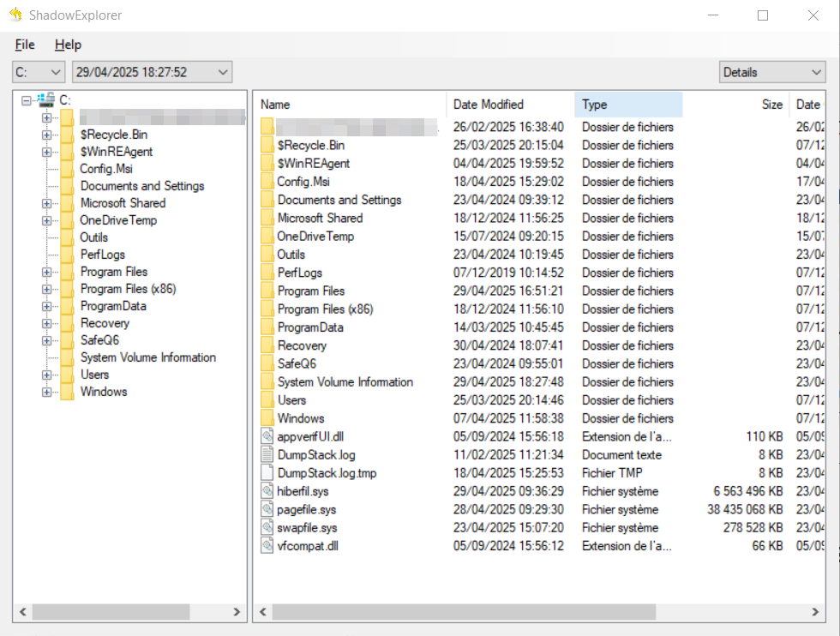Click the Fichier TMP type cell
The width and height of the screenshot is (840, 636).
tap(612, 472)
